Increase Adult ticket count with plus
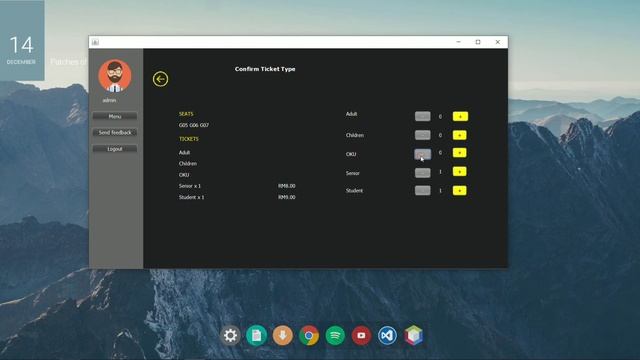The width and height of the screenshot is (640, 360). tap(460, 116)
